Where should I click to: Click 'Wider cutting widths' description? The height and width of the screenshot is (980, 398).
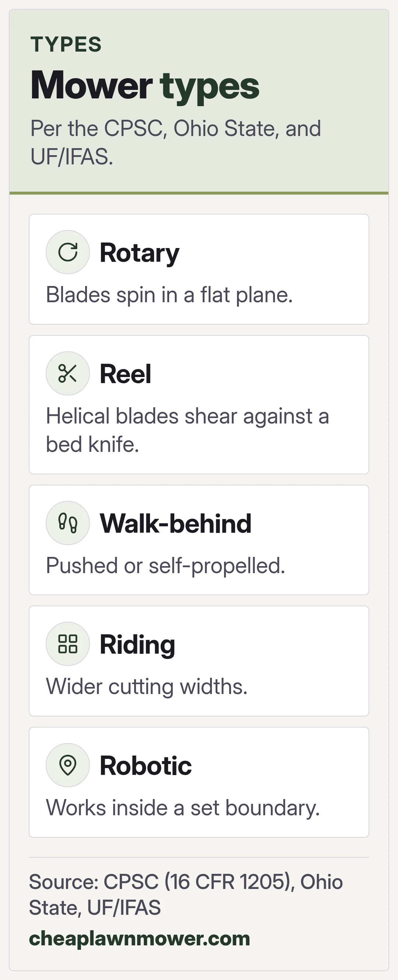[147, 687]
